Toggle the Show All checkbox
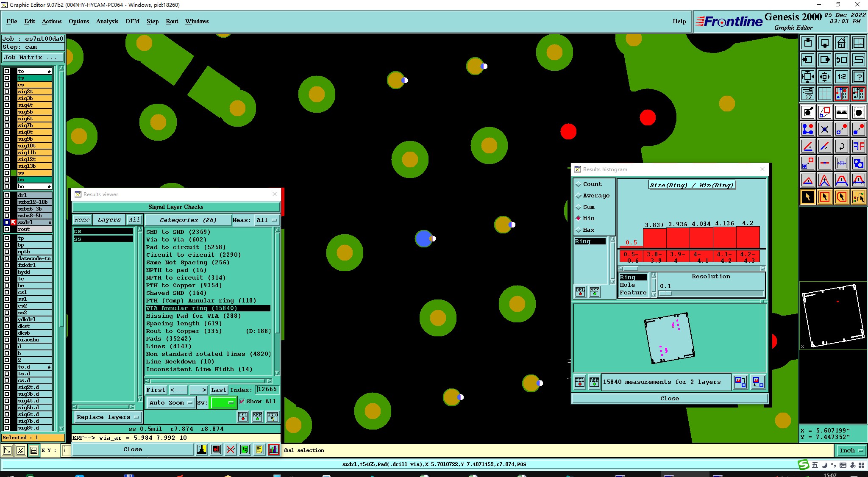868x477 pixels. click(242, 401)
